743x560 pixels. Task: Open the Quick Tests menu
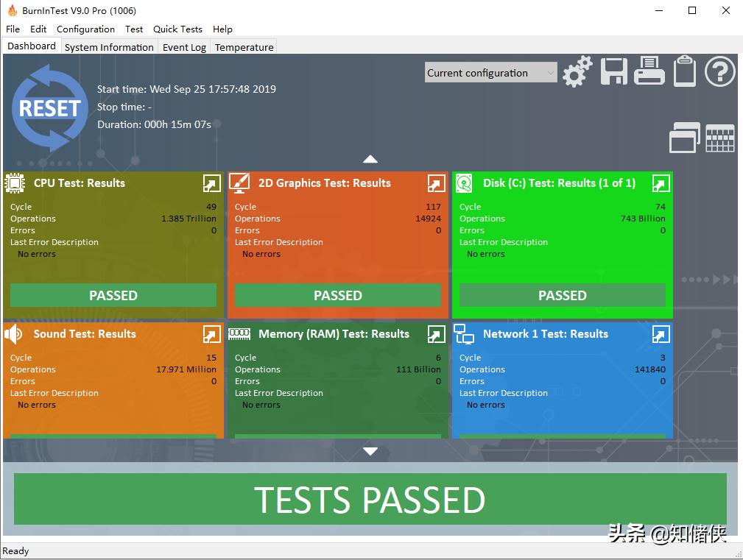177,29
